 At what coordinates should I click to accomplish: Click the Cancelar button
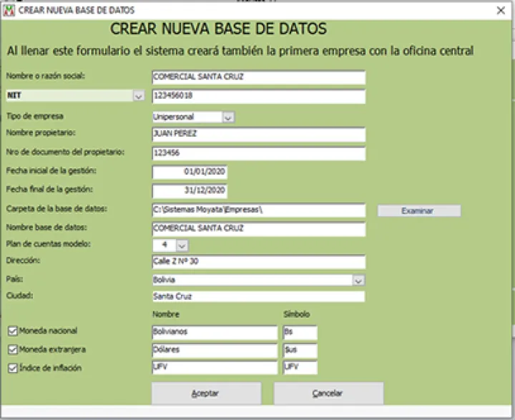click(328, 393)
